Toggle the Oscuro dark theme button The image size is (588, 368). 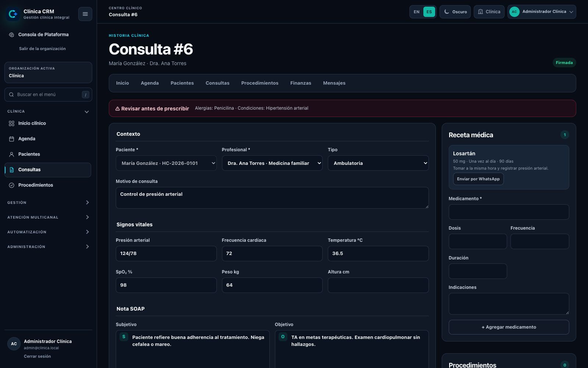click(x=455, y=12)
